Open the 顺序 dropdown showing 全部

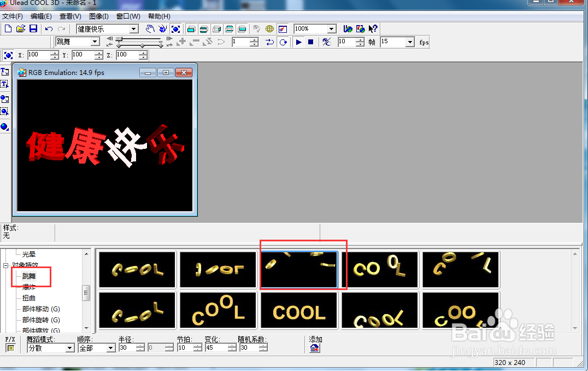[x=110, y=349]
